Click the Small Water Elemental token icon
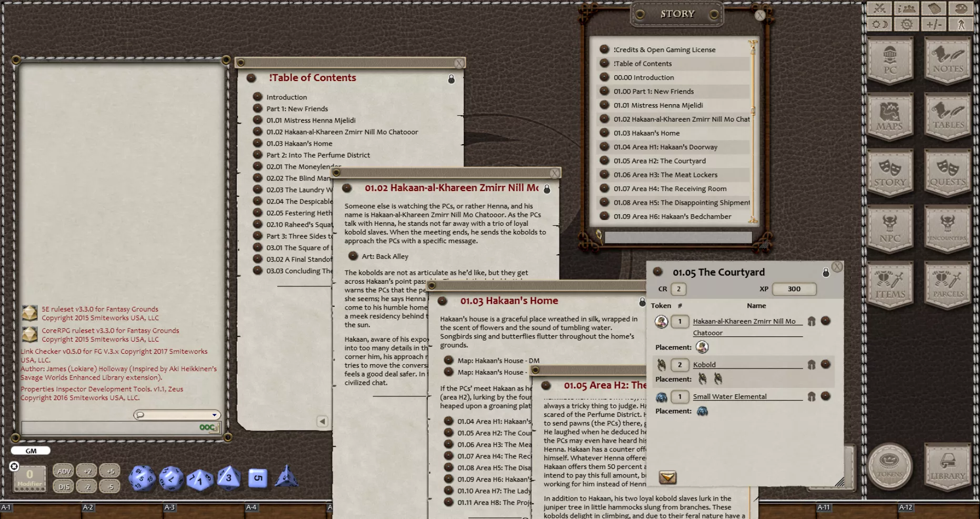Screen dimensions: 980x519 pos(662,396)
